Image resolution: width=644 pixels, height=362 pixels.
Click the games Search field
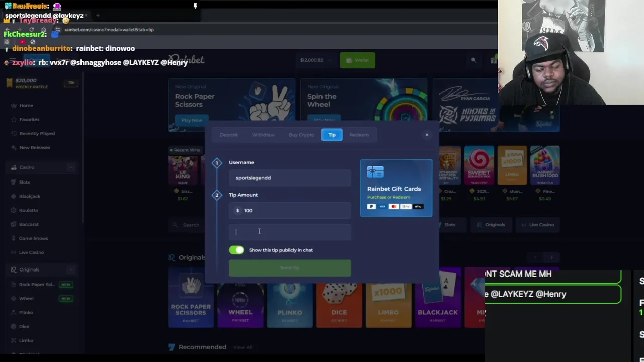187,225
